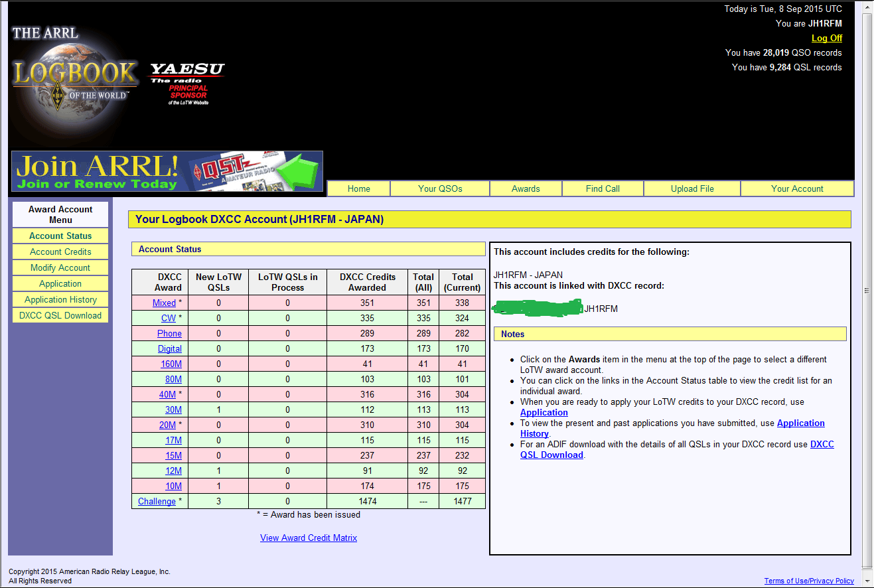The image size is (874, 588).
Task: Click View Award Credit Matrix link
Action: click(x=309, y=538)
